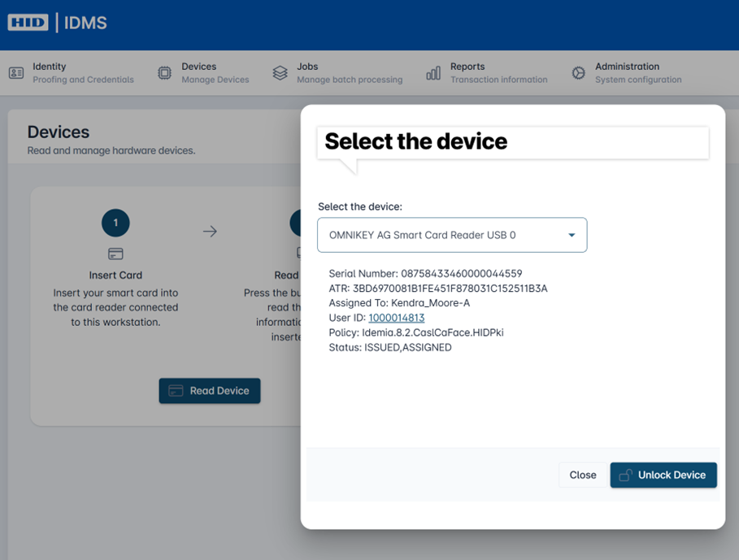This screenshot has height=560, width=739.
Task: Click 'Select the device:' field label
Action: [x=360, y=206]
